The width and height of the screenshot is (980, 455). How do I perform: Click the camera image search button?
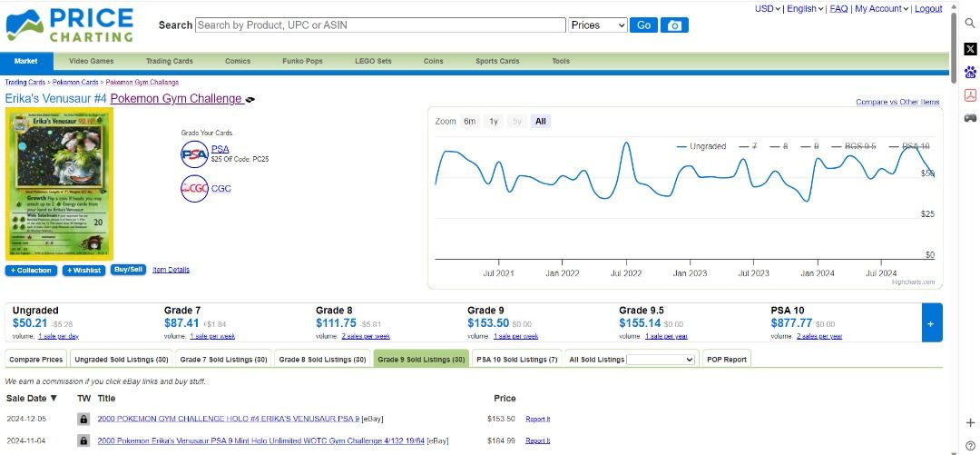674,25
